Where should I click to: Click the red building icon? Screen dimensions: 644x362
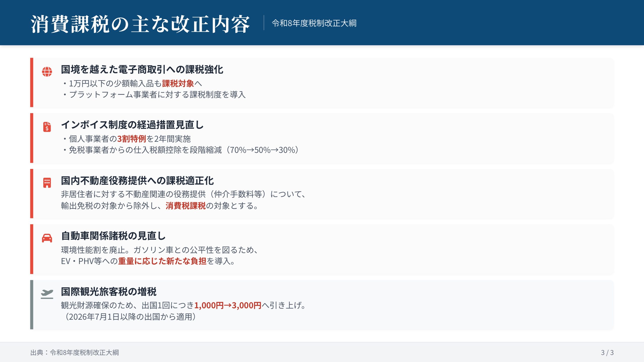coord(47,183)
